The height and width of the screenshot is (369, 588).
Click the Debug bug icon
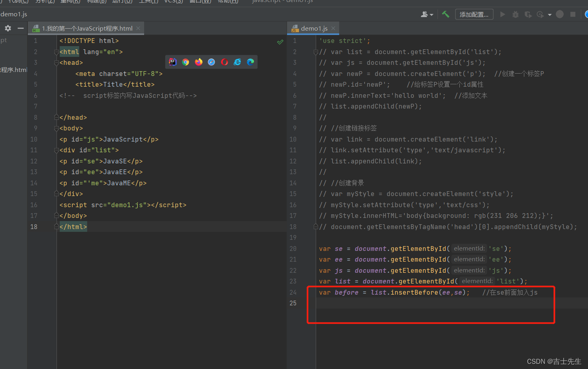click(x=516, y=14)
